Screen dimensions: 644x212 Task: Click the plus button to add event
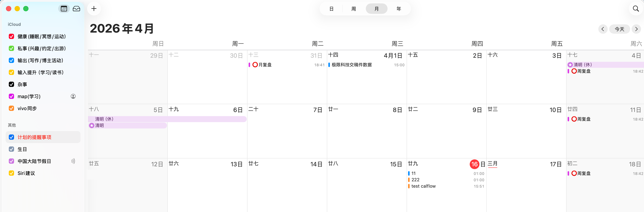tap(94, 9)
